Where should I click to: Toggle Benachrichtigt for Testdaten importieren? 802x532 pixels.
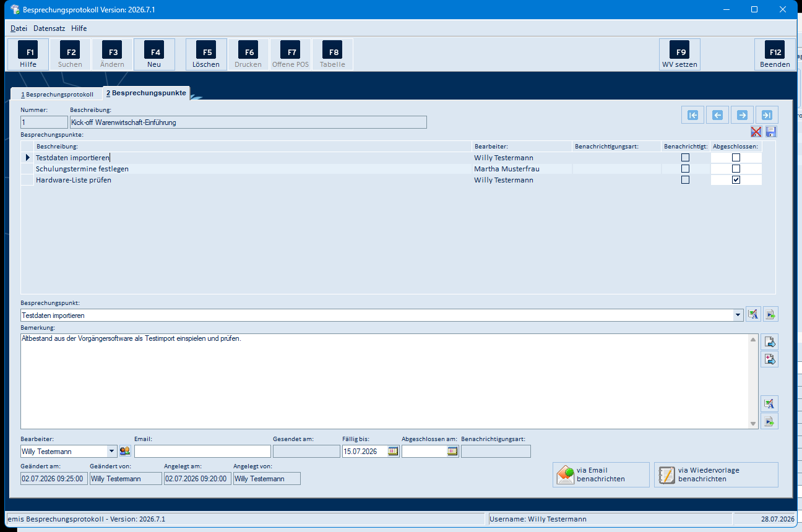[x=685, y=158]
